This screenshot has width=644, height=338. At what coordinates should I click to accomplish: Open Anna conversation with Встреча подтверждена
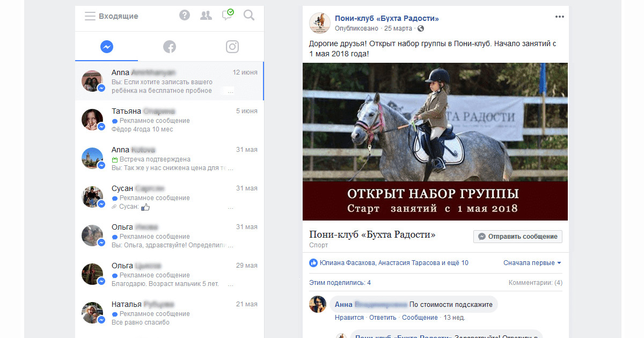point(170,158)
